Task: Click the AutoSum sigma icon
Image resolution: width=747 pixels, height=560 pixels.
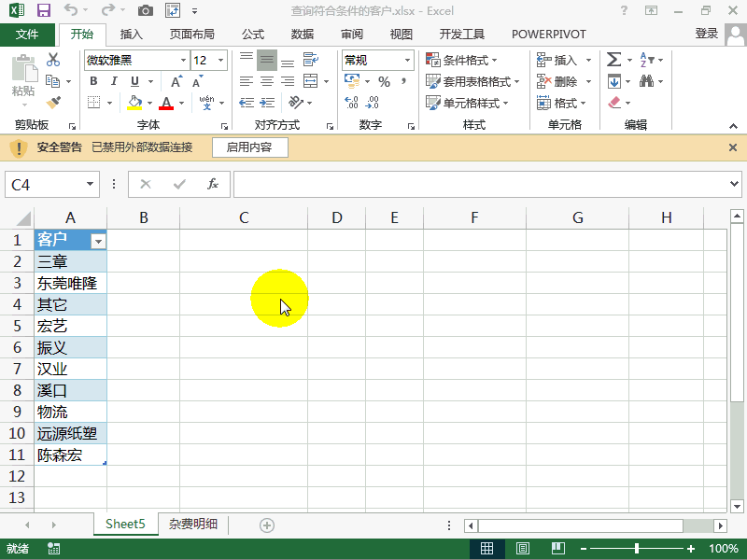Action: pyautogui.click(x=613, y=60)
